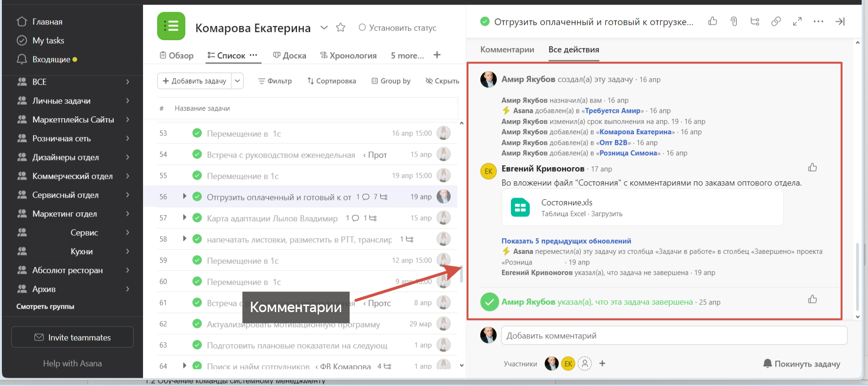Toggle completion check on task 56
The width and height of the screenshot is (868, 386).
click(197, 197)
